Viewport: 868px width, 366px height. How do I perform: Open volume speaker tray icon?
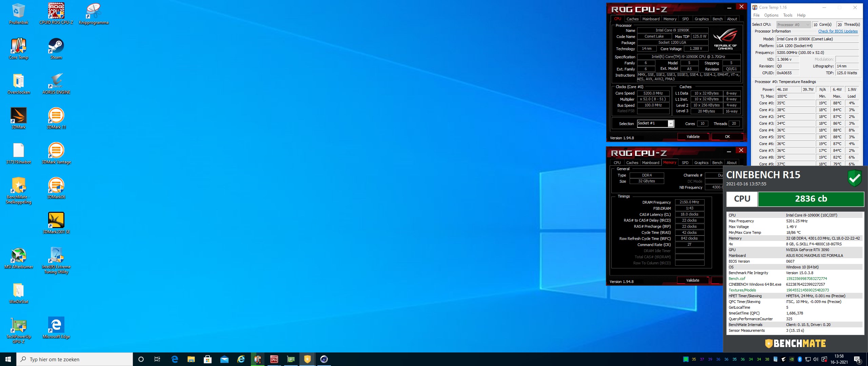coord(816,359)
